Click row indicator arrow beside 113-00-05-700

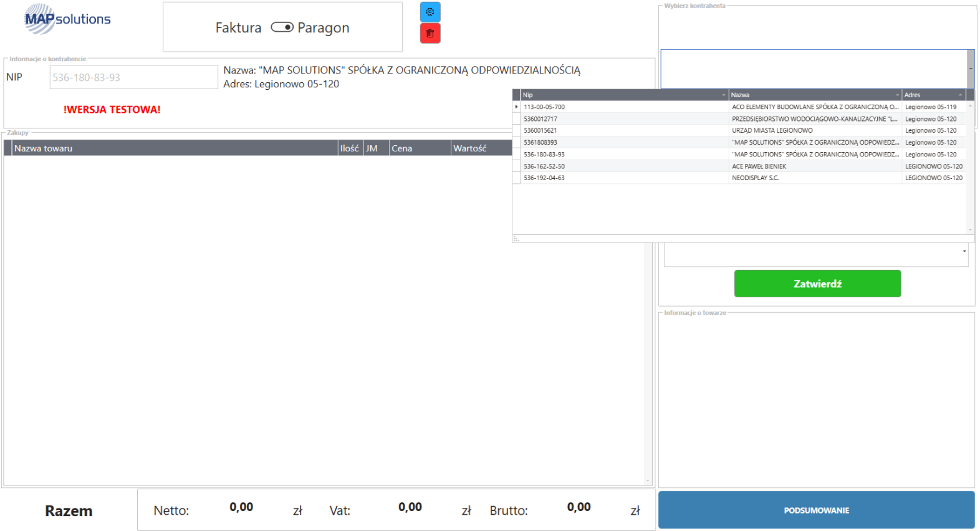[516, 107]
